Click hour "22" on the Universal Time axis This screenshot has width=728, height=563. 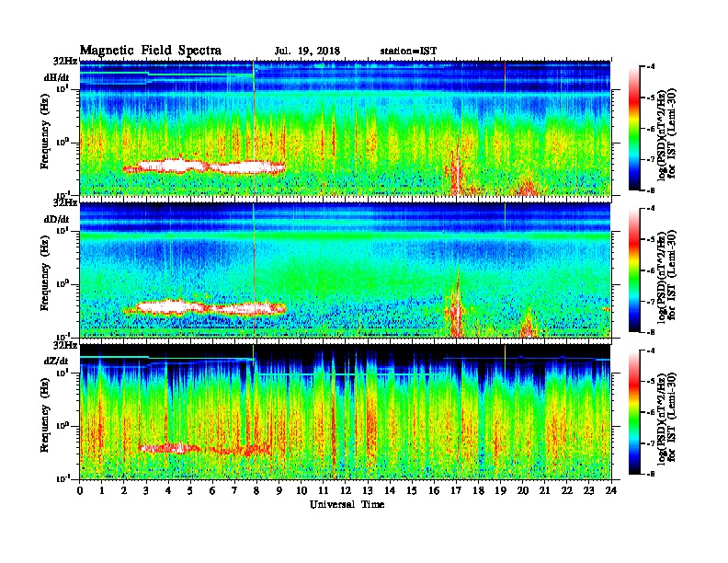(x=567, y=491)
